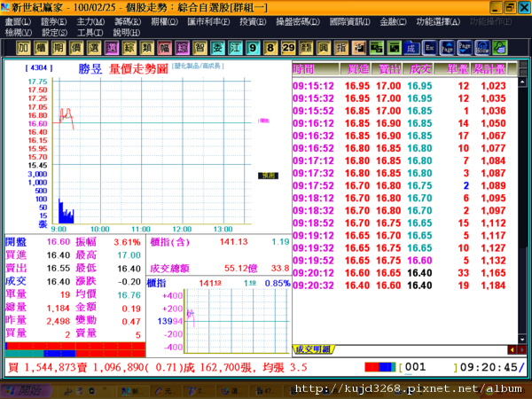Click the 均價 16.76 value
This screenshot has width=532, height=399.
tap(129, 295)
